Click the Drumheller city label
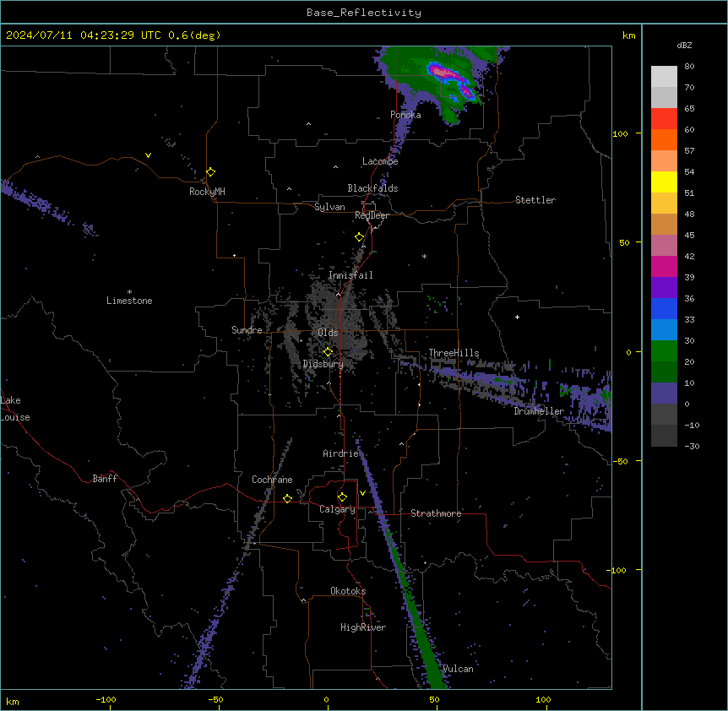 [539, 411]
